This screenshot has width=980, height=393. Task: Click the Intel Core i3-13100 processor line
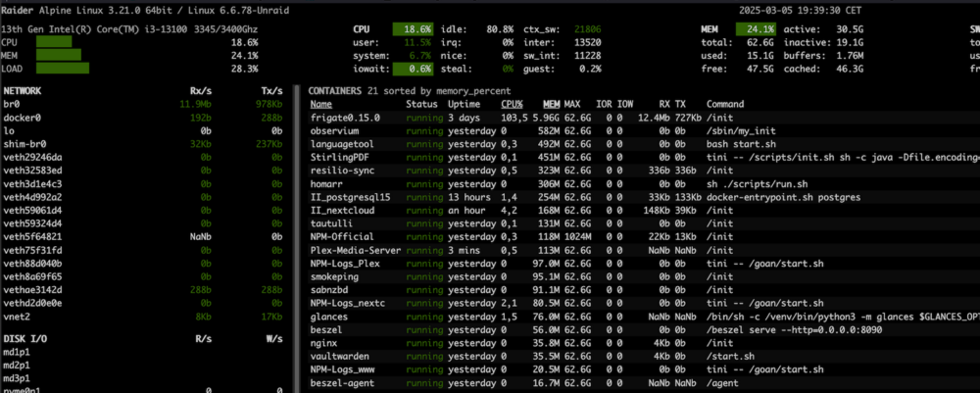tap(129, 29)
